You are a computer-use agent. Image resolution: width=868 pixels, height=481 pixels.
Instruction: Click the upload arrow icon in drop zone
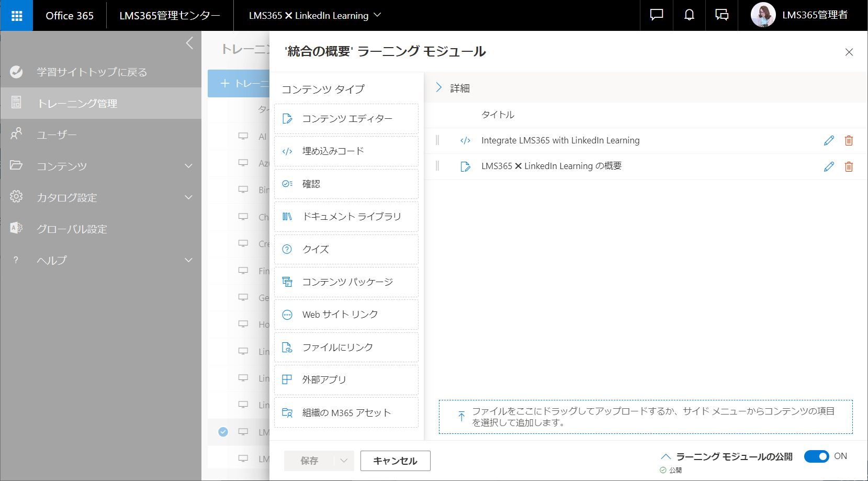tap(461, 417)
